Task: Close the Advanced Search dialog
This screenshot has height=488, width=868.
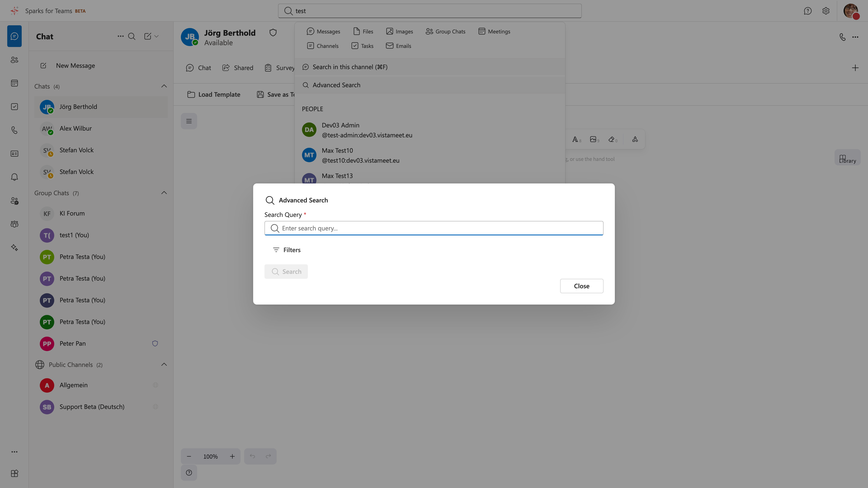Action: tap(582, 286)
